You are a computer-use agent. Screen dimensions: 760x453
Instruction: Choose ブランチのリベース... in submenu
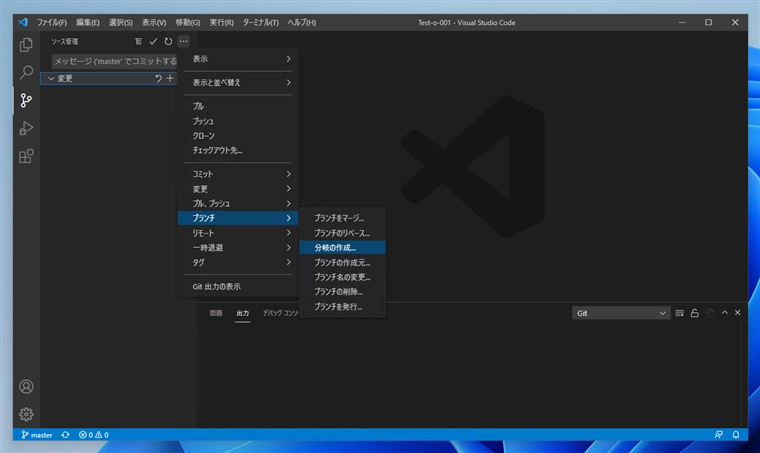pos(342,233)
